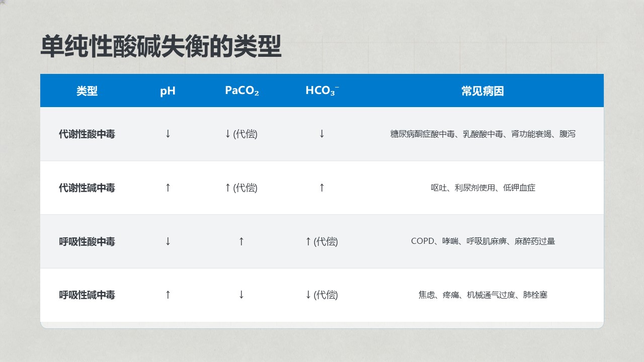Screen dimensions: 644x362
Task: Click PaCO₂ ↓(代偿) cell for 代谢性酸中毒
Action: 241,134
